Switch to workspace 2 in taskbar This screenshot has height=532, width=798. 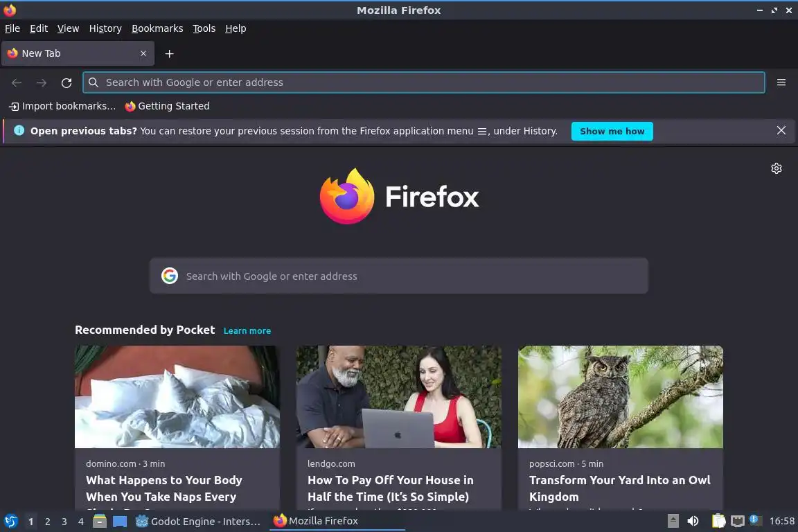[47, 522]
